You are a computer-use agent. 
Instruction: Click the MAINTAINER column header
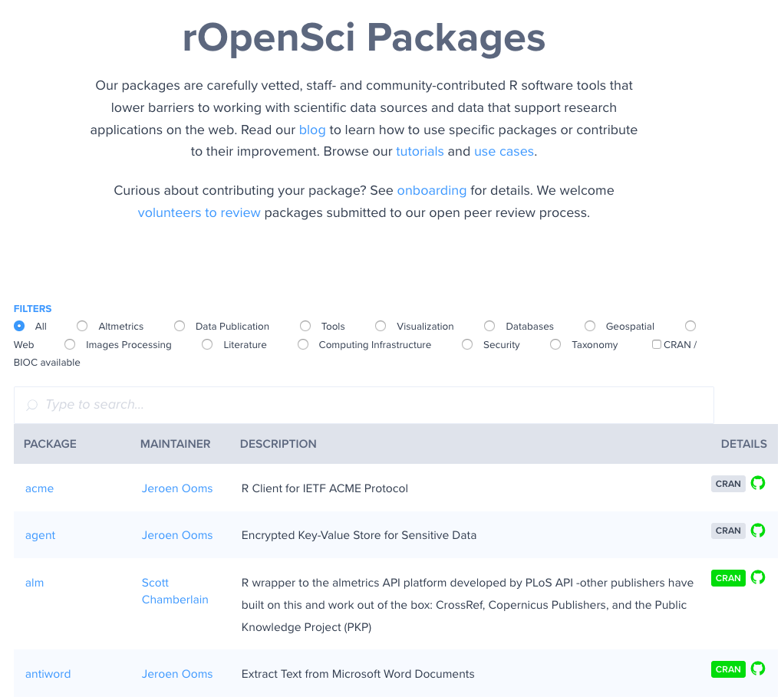(176, 444)
